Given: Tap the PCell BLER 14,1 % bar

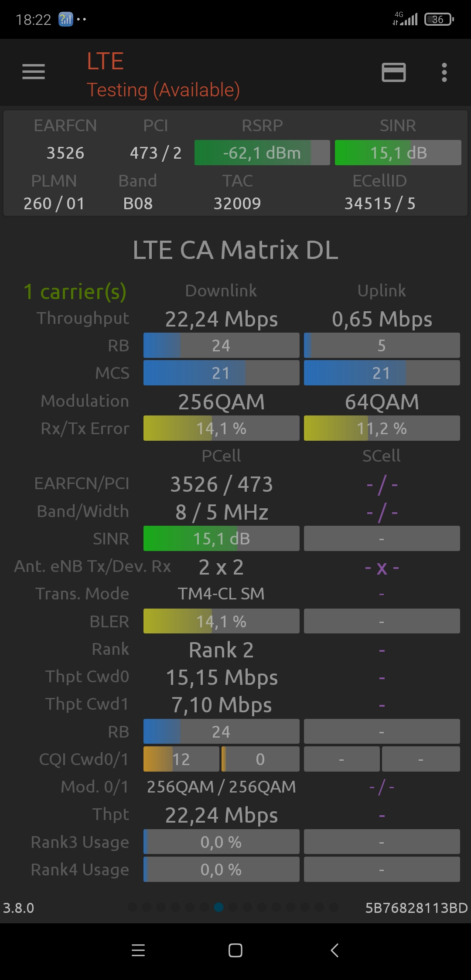Looking at the screenshot, I should [x=221, y=621].
